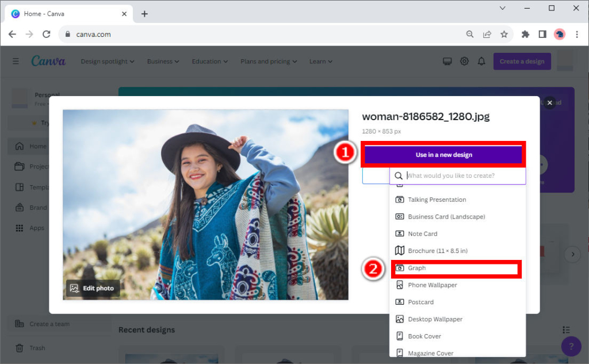Open Canva settings via the gear icon
589x364 pixels.
click(x=465, y=61)
